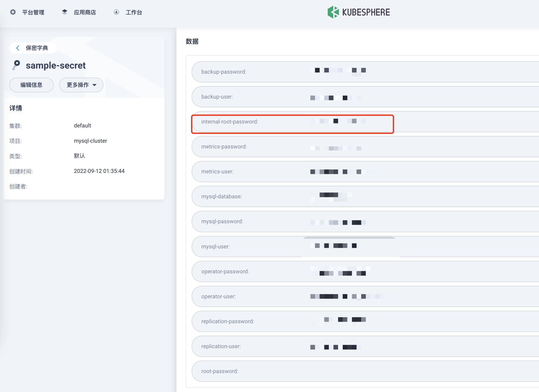Click the workbench dashboard icon
Screen dimensions: 539x392
pos(116,12)
